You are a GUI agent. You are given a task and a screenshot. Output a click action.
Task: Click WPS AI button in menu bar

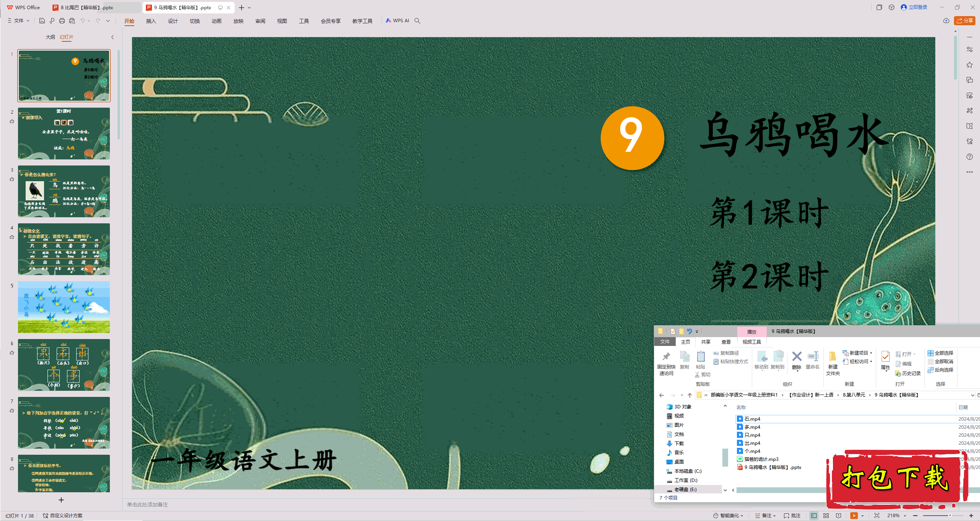[x=398, y=21]
